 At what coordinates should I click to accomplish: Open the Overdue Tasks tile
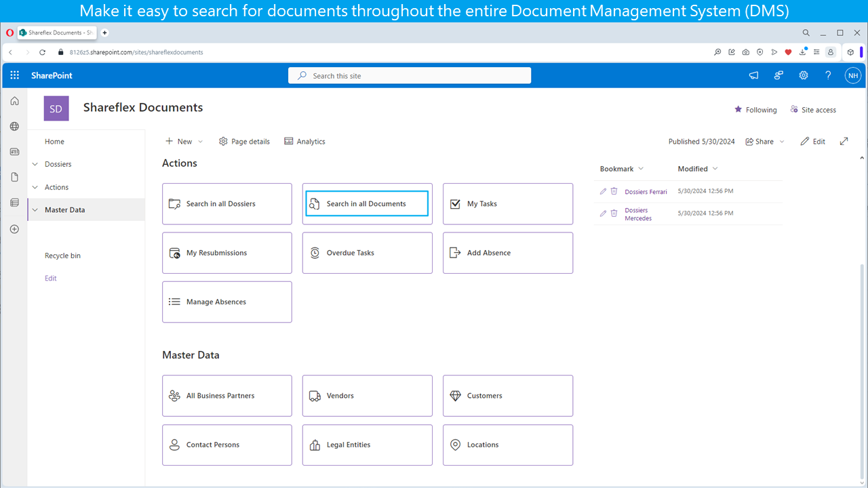pos(367,253)
